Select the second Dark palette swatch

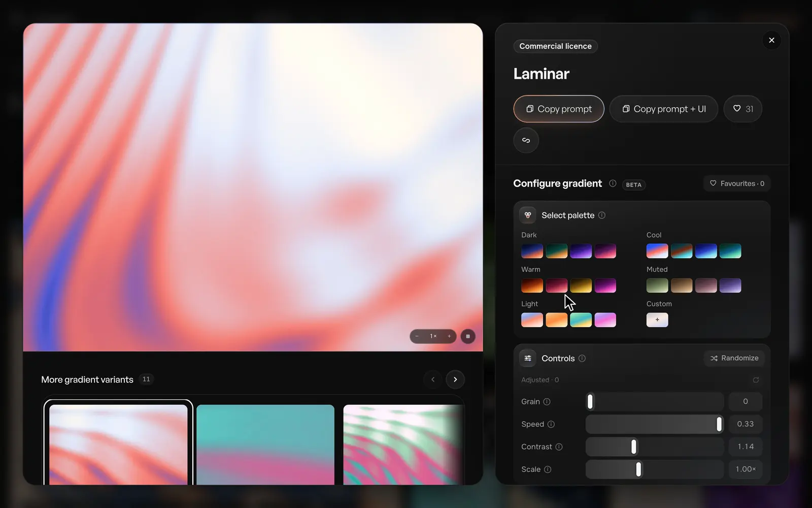[x=556, y=251]
